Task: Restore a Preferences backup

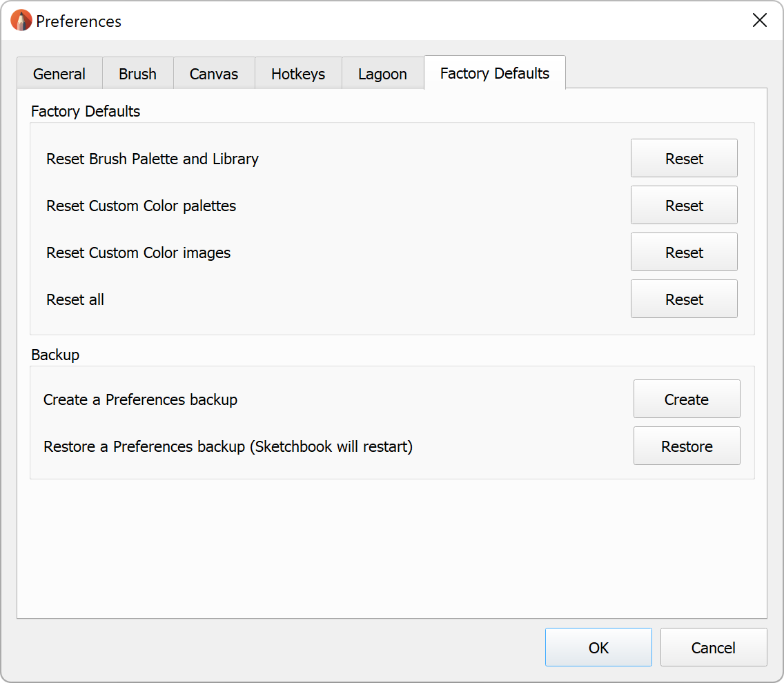Action: [x=687, y=446]
